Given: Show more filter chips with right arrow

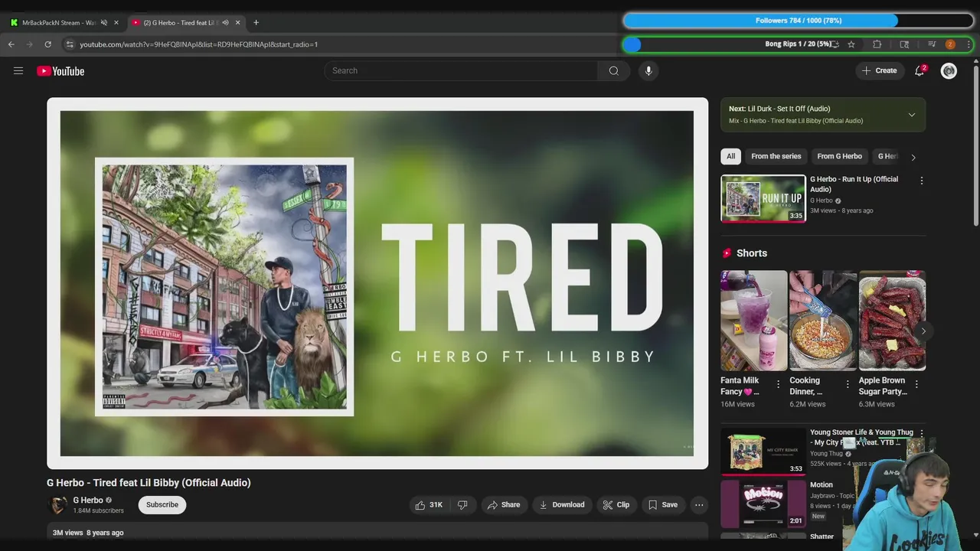Looking at the screenshot, I should coord(913,157).
